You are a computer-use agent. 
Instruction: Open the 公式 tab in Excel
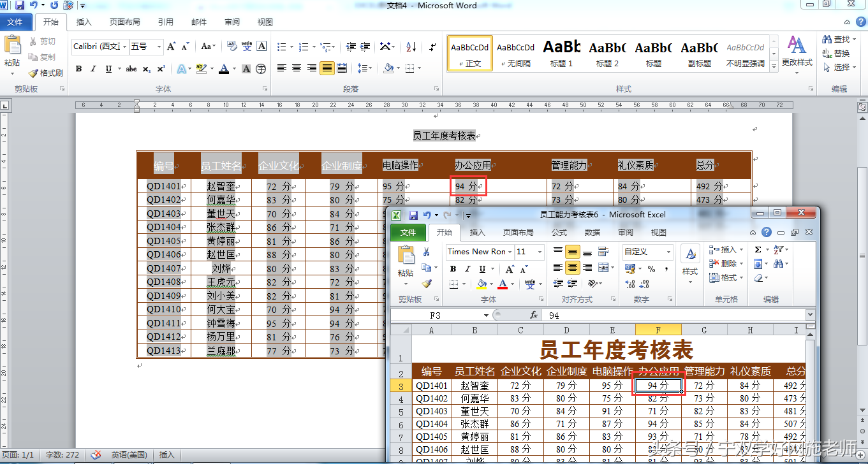coord(559,232)
